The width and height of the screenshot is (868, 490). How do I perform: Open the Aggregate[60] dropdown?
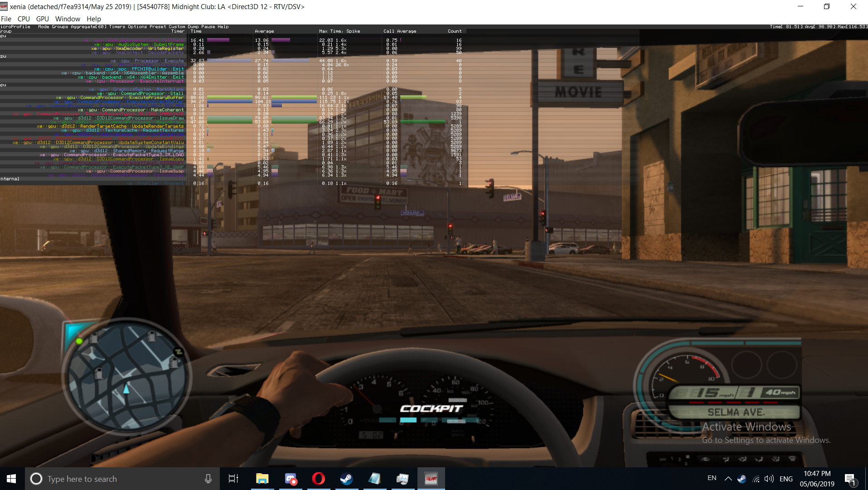[x=89, y=27]
